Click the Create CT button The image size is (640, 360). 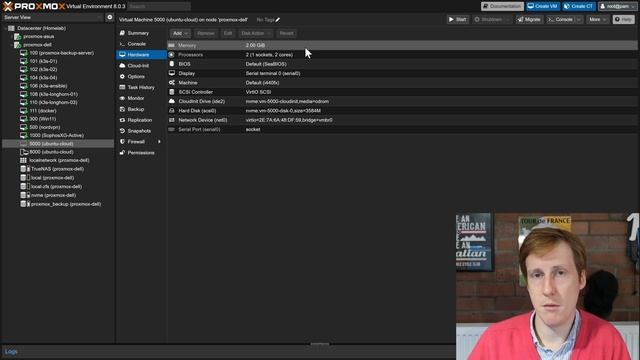pyautogui.click(x=578, y=6)
